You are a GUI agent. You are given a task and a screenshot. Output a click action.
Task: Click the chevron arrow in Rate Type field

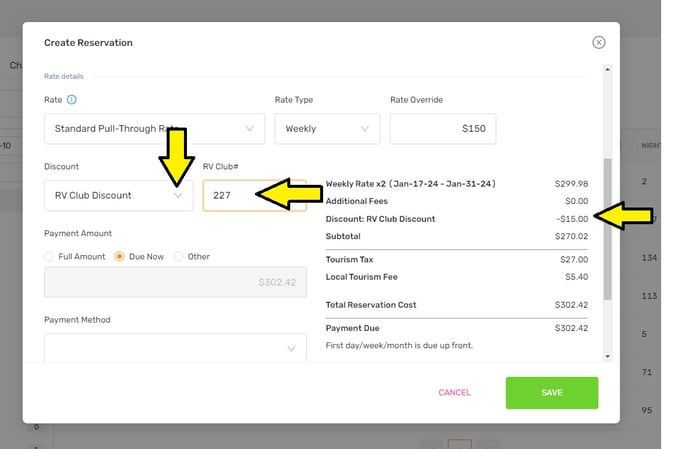[364, 129]
